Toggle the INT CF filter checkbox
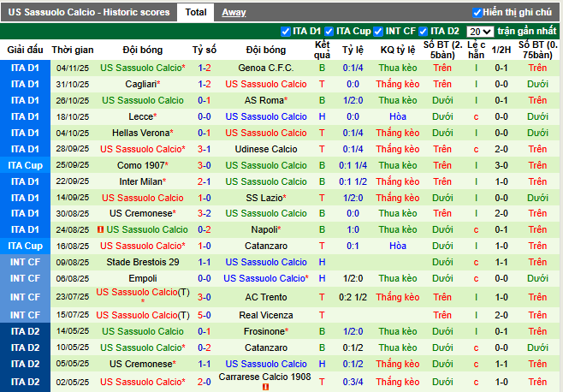 378,32
